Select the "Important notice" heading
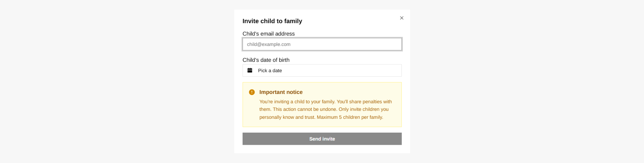The width and height of the screenshot is (644, 163). pyautogui.click(x=281, y=92)
